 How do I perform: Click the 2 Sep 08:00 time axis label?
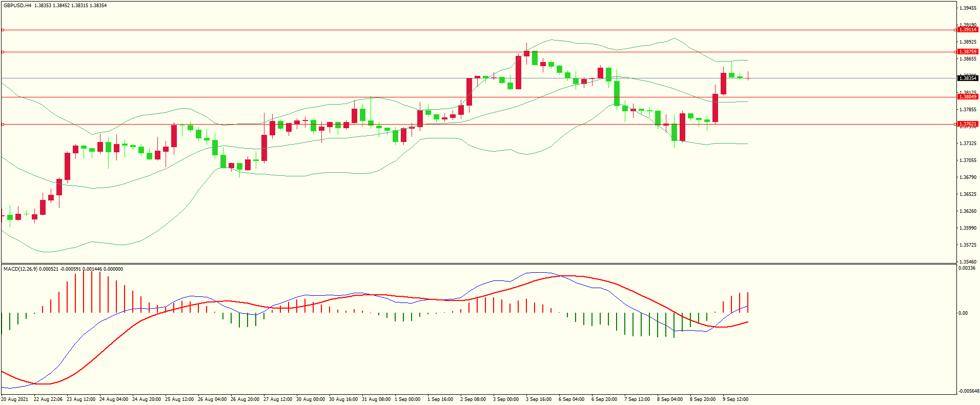pyautogui.click(x=473, y=399)
